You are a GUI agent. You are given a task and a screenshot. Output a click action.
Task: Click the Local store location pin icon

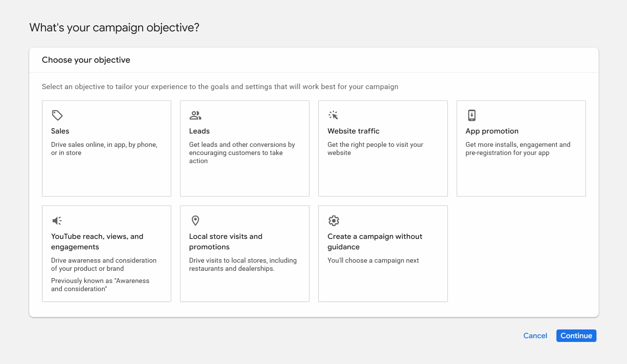click(195, 221)
